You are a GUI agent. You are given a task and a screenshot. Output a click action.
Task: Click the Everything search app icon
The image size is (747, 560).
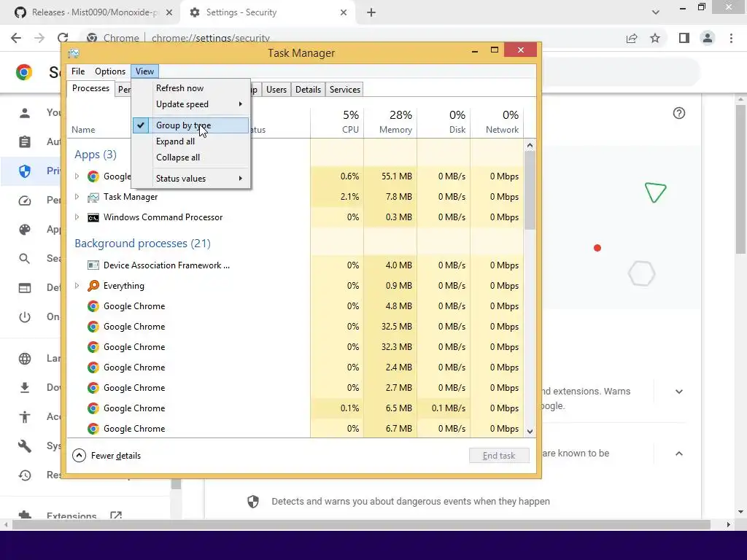point(93,286)
